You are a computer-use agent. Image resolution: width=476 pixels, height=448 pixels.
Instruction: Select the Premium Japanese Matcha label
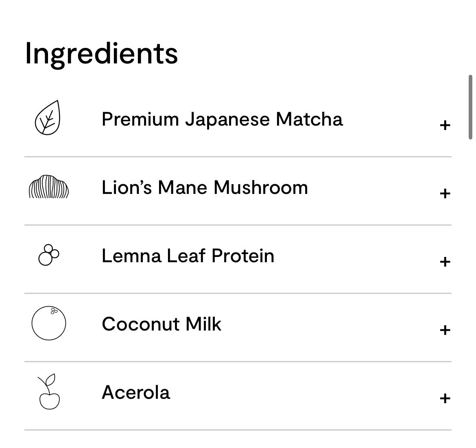[222, 120]
